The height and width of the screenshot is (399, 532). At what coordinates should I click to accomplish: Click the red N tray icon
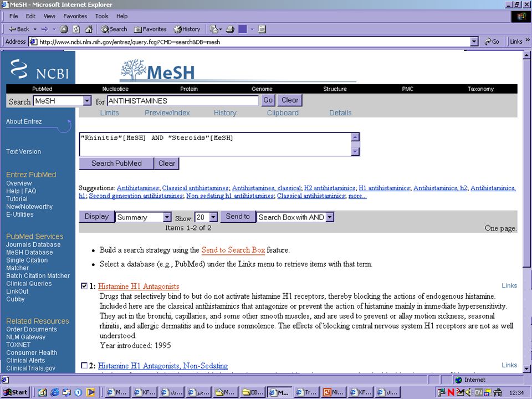pyautogui.click(x=451, y=392)
